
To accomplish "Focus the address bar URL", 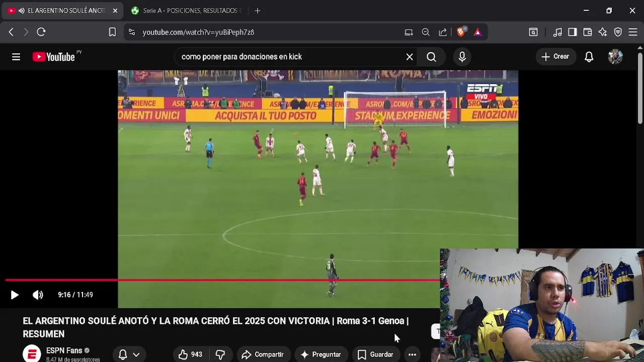I will point(198,32).
